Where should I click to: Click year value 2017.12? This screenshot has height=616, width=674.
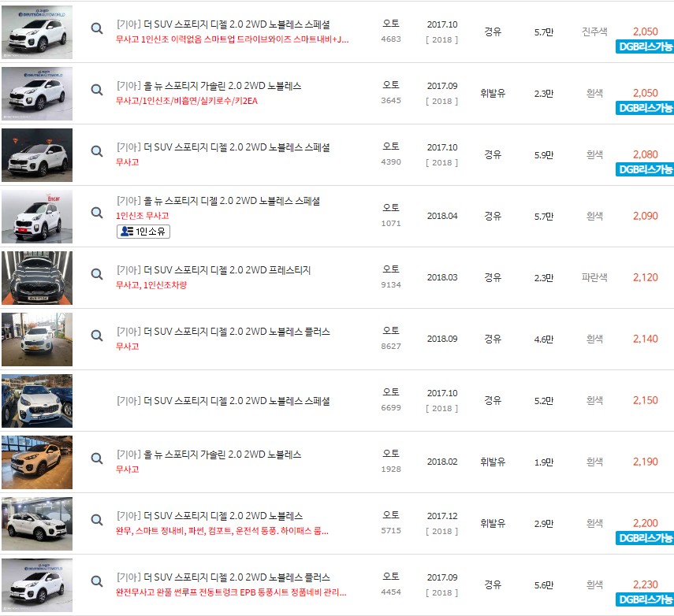442,516
